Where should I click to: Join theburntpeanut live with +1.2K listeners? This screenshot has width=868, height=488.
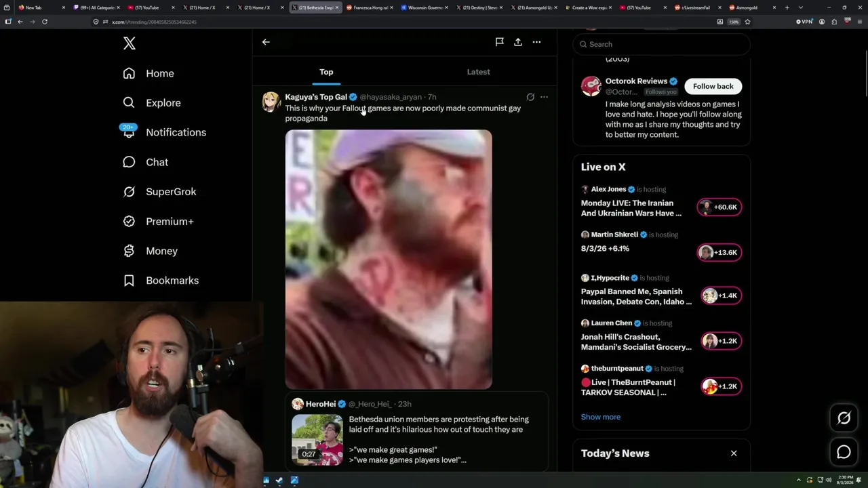pos(722,386)
